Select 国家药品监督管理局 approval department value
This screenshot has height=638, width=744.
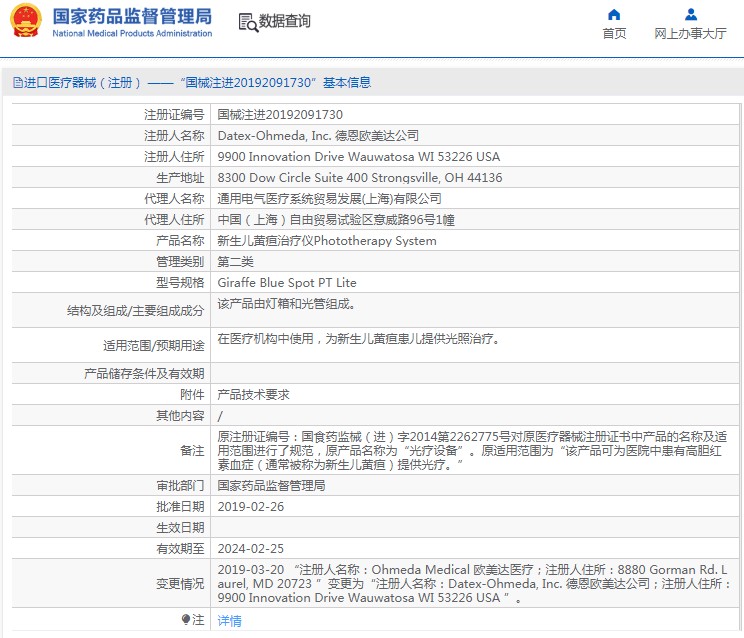[x=271, y=486]
